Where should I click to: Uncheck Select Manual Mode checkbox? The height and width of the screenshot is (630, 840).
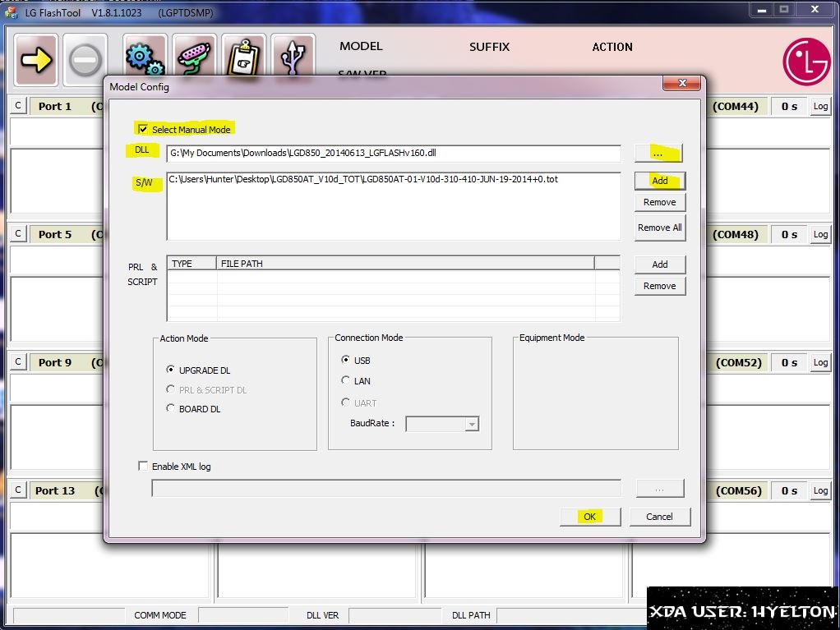tap(142, 129)
